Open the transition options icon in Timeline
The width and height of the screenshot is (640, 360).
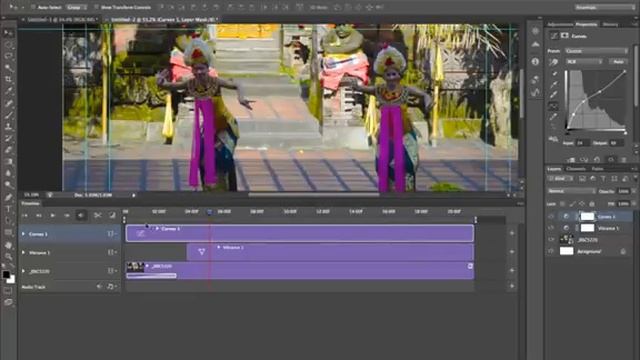(112, 215)
